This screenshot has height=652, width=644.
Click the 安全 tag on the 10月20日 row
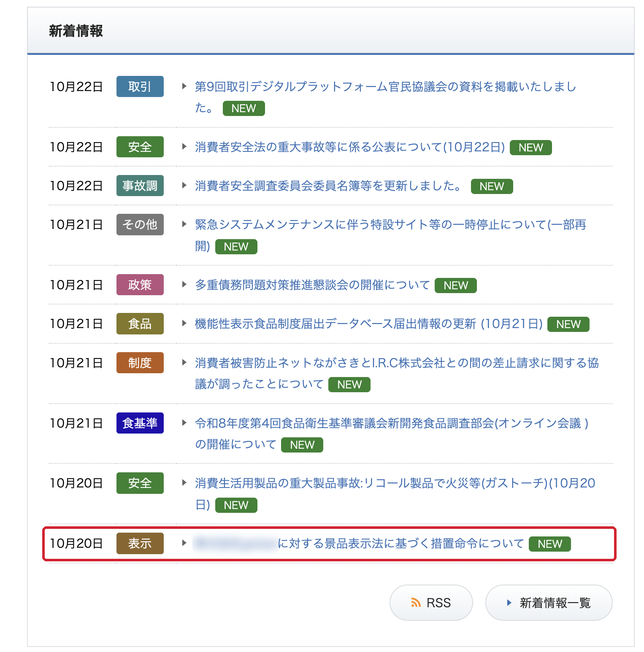140,483
